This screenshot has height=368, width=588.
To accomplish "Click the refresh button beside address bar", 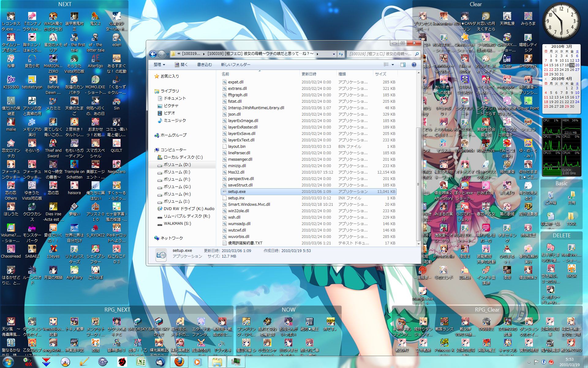I will [x=341, y=54].
